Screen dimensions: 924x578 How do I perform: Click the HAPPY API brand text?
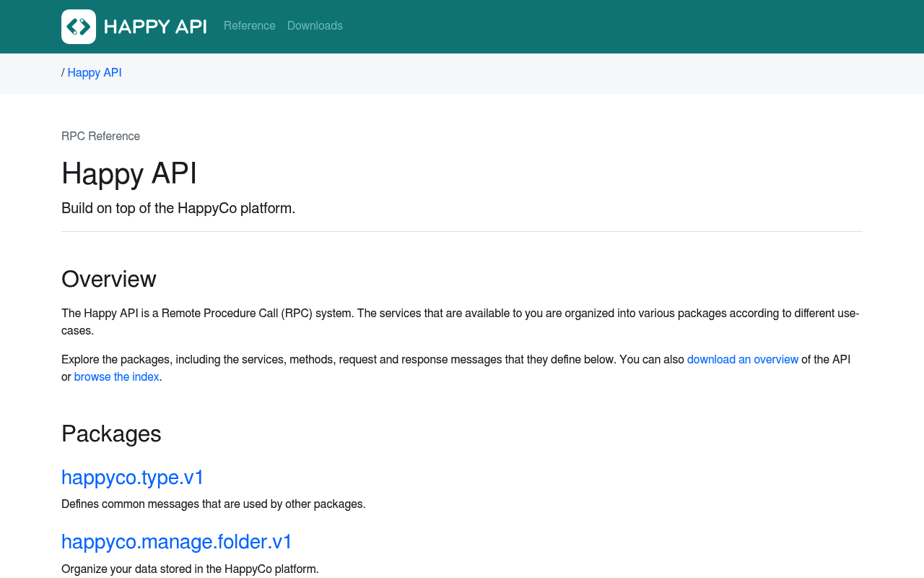pyautogui.click(x=155, y=27)
